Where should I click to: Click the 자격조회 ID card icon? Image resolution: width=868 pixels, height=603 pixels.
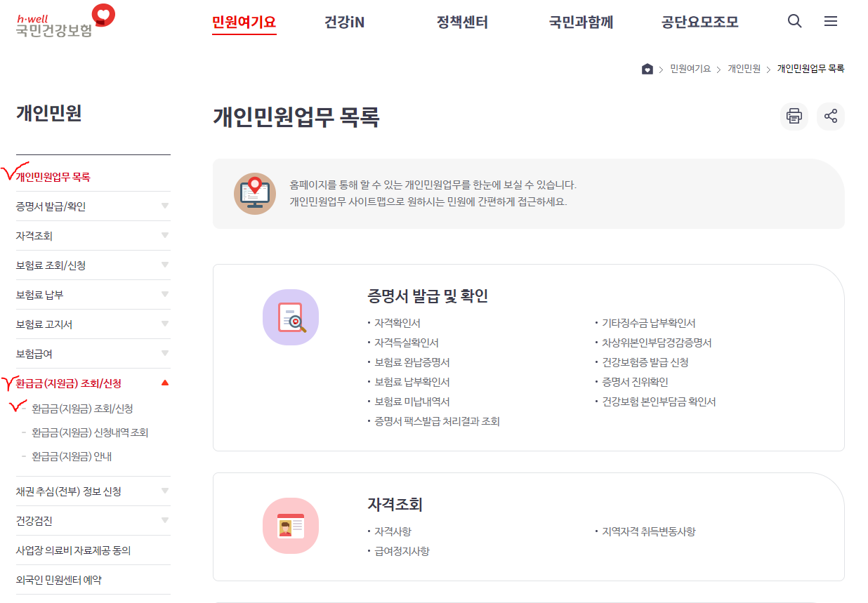[291, 526]
